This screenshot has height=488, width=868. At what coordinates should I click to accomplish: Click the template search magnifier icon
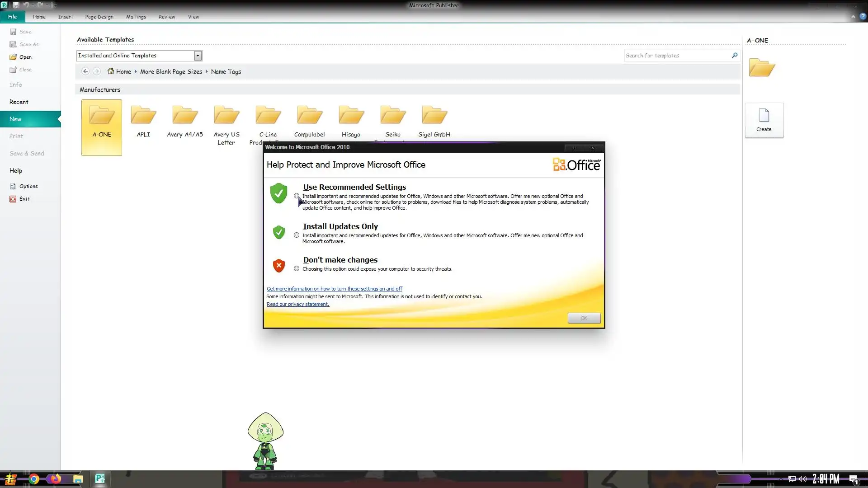(735, 56)
